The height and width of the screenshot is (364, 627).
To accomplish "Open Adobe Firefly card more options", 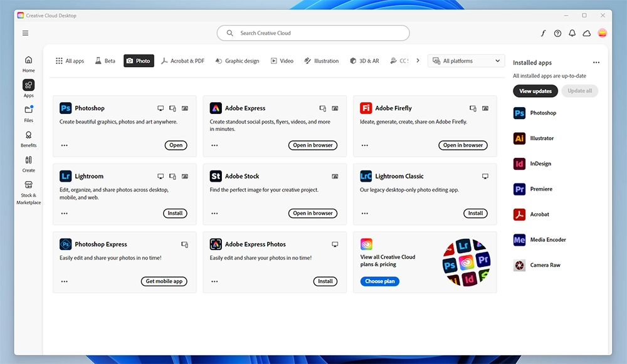I will (365, 145).
